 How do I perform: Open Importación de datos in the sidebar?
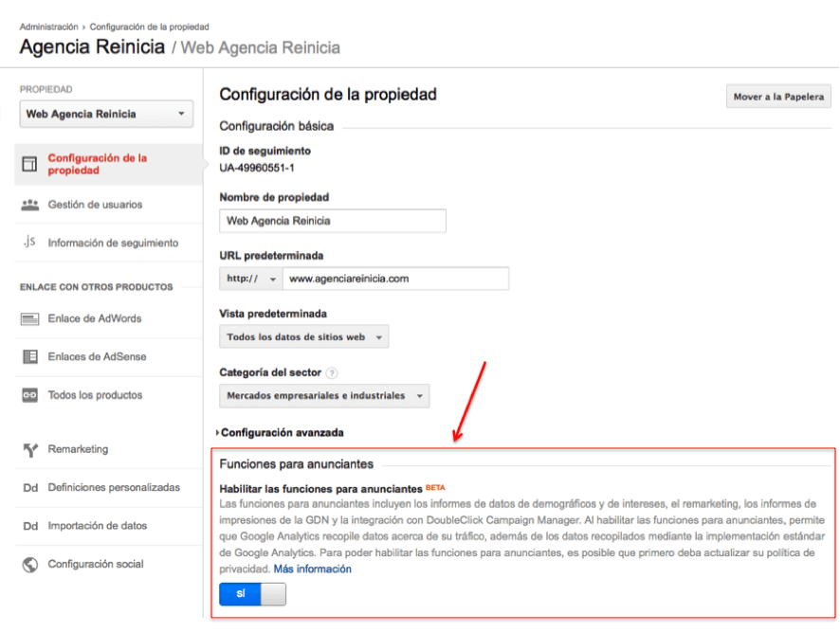click(97, 526)
